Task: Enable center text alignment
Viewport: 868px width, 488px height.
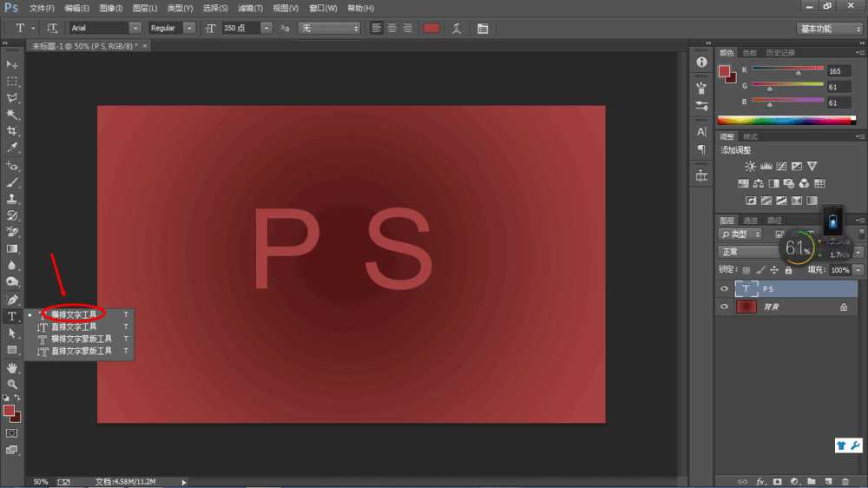Action: 391,28
